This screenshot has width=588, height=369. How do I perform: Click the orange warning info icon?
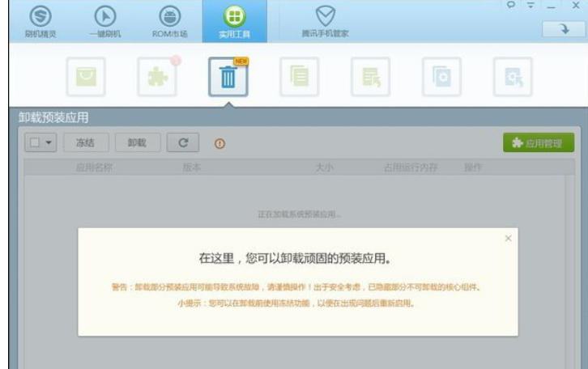[x=219, y=144]
